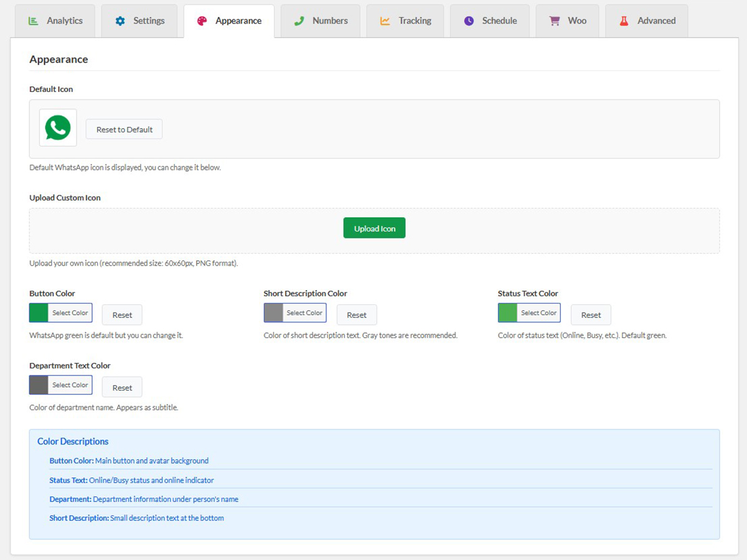Click the 'Upload your own icon' recommendation text

coord(133,263)
